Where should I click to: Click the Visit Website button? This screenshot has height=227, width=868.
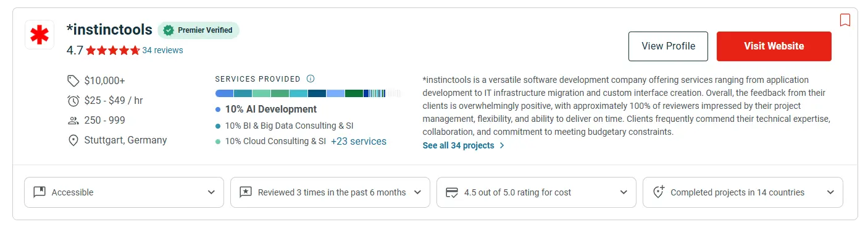point(774,46)
